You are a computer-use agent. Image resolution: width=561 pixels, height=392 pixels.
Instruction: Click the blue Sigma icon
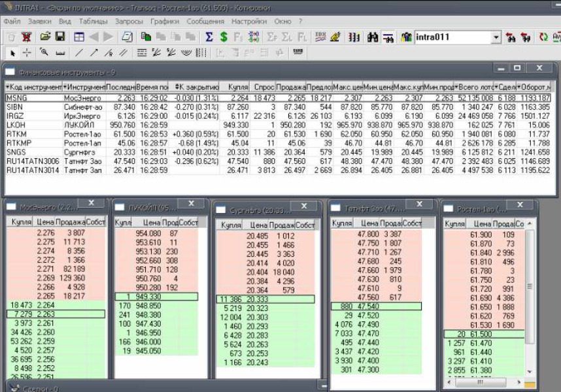tap(209, 37)
